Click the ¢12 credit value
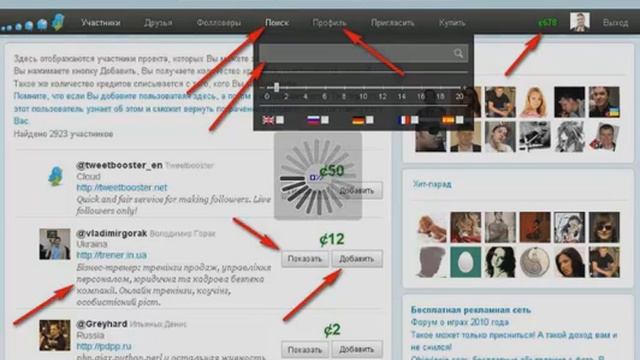 (332, 239)
